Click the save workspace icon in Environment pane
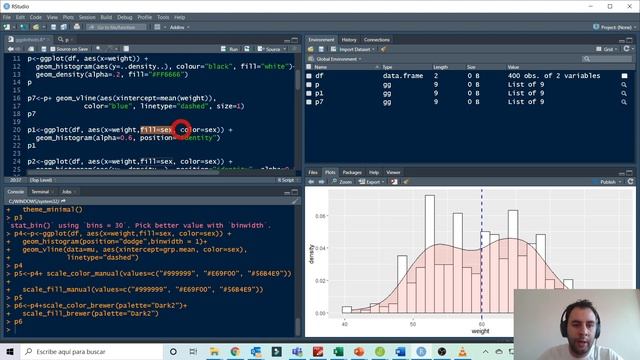640x360 pixels. point(321,49)
